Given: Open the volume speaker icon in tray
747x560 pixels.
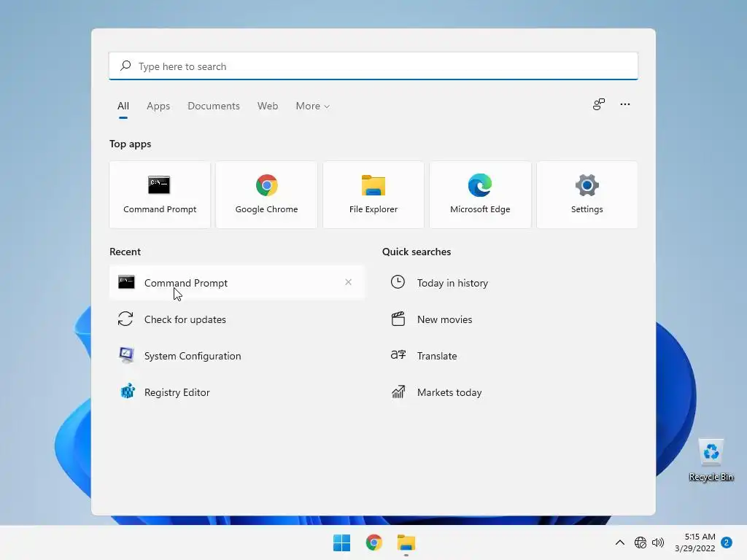Looking at the screenshot, I should (658, 542).
